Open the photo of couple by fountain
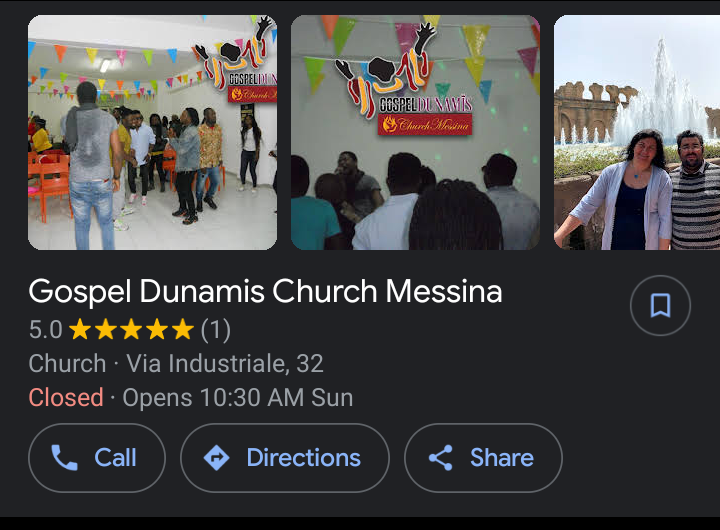Image resolution: width=720 pixels, height=530 pixels. [637, 133]
